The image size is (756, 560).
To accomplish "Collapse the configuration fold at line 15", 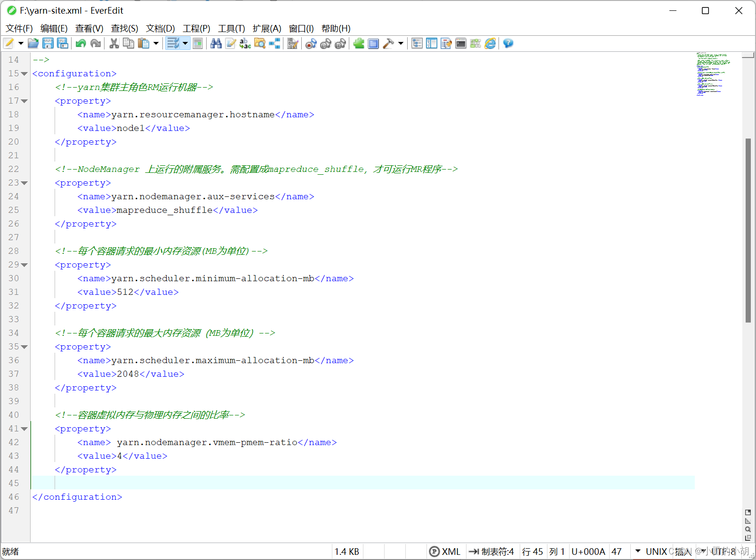I will [x=24, y=74].
